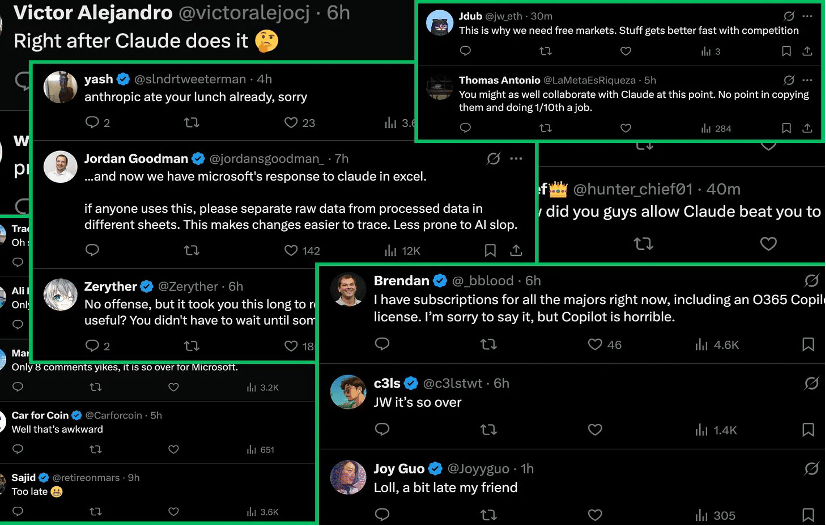Click Grok icon on c3ls's tweet

click(x=812, y=383)
